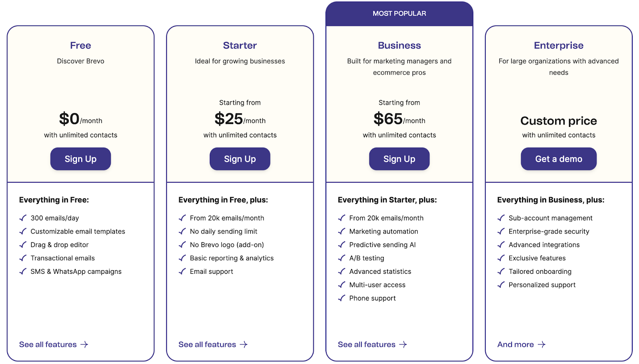Click the Sign Up button under Starter plan
This screenshot has height=364, width=639.
(x=240, y=159)
